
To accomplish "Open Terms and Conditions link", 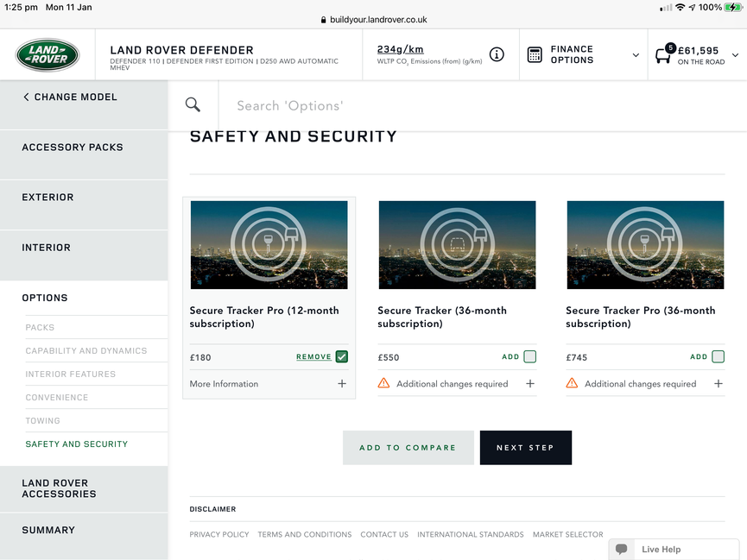I will (305, 534).
